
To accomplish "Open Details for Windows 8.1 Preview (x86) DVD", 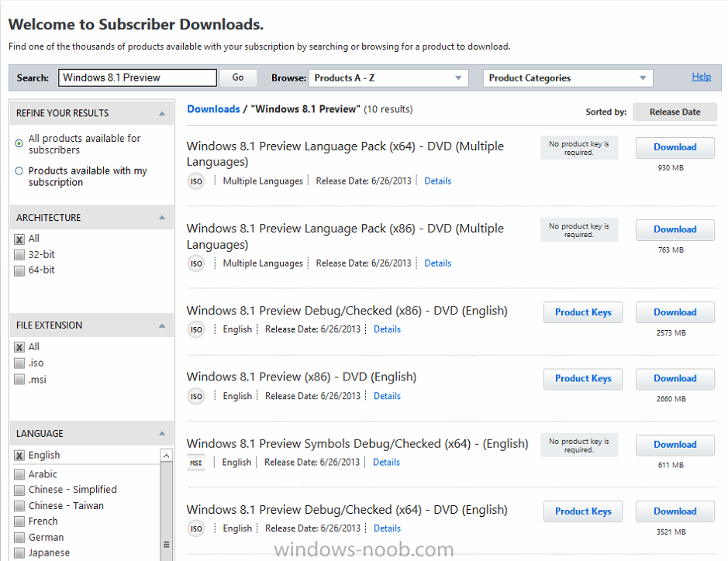I will 387,396.
